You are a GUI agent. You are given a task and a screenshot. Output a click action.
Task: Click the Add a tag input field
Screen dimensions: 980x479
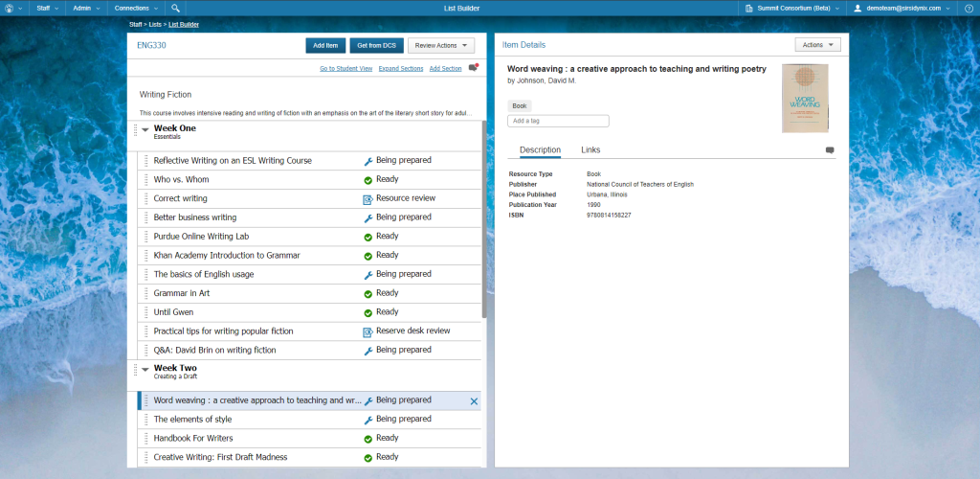click(x=558, y=122)
